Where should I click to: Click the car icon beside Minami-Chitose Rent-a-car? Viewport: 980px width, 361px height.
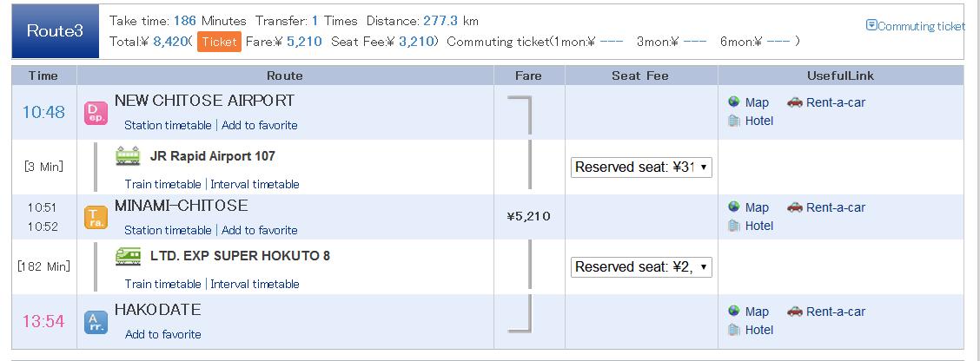(794, 207)
